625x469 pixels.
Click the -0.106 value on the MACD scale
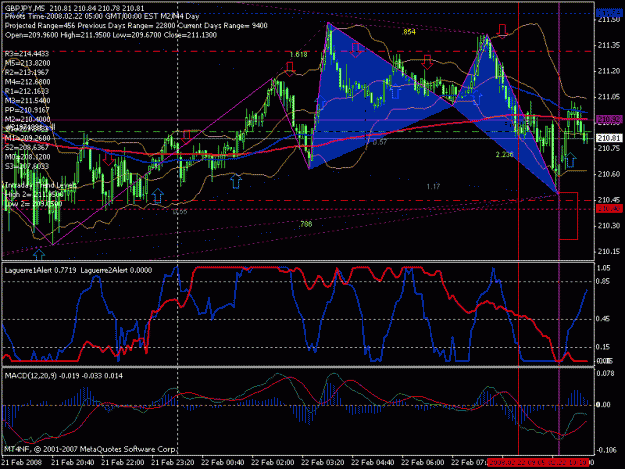605,450
